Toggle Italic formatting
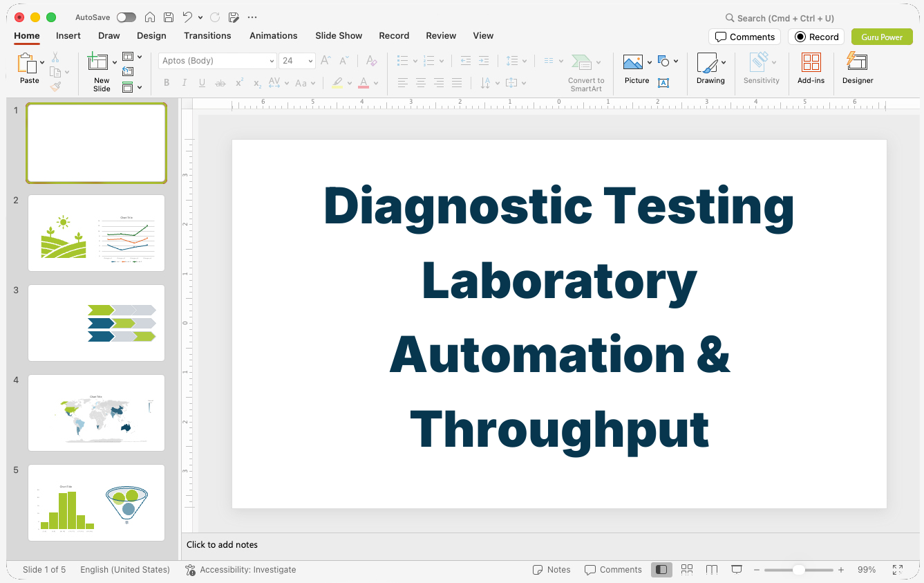924x583 pixels. (185, 83)
